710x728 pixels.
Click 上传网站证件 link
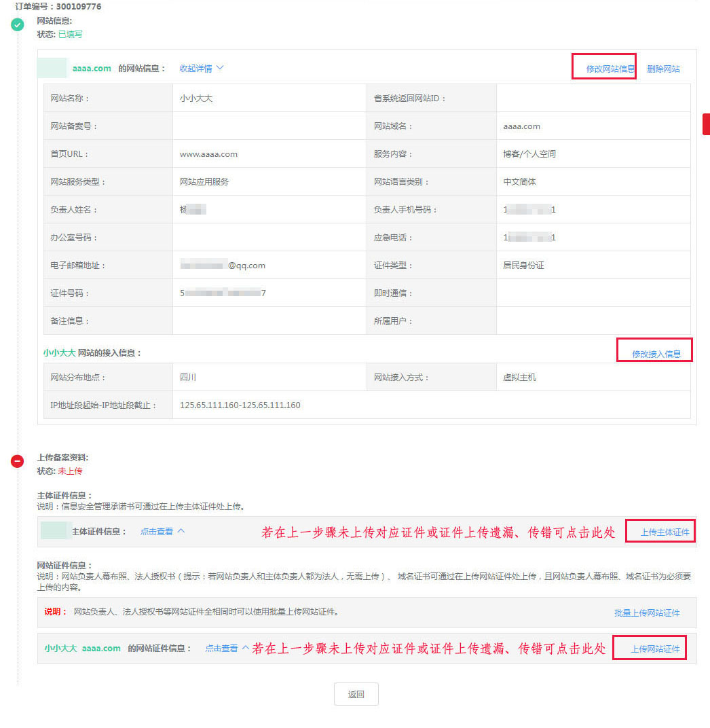click(655, 649)
